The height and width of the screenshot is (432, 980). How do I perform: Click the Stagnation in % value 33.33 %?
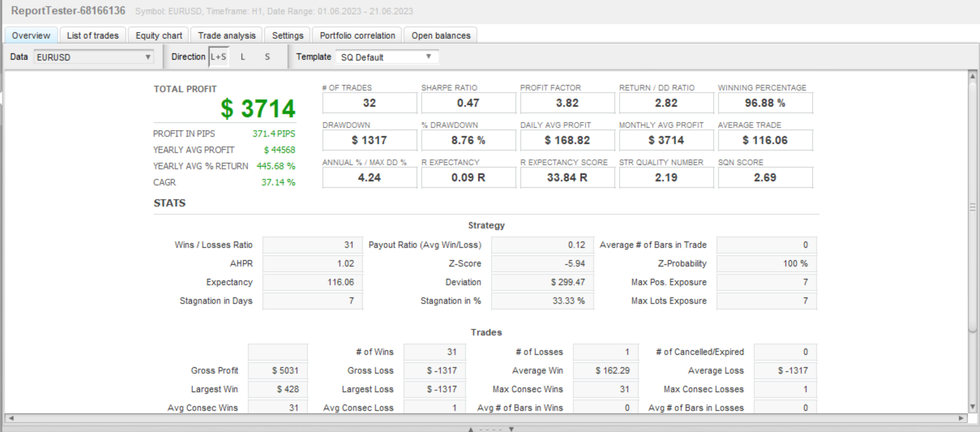(542, 301)
